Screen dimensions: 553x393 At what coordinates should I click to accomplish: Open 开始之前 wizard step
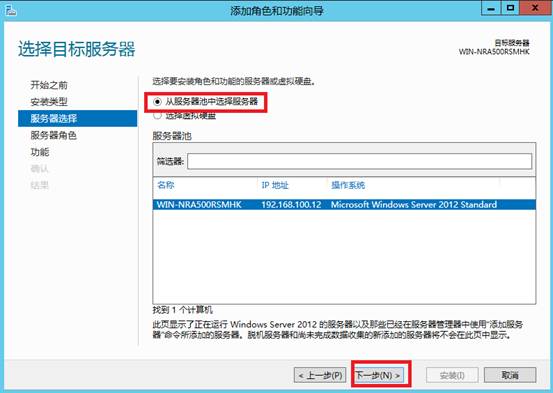coord(49,85)
